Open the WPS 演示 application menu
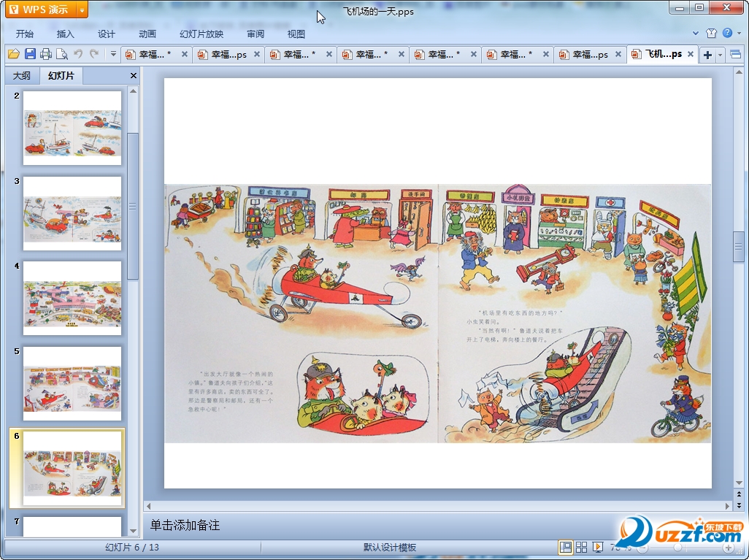The height and width of the screenshot is (560, 749). tap(41, 9)
